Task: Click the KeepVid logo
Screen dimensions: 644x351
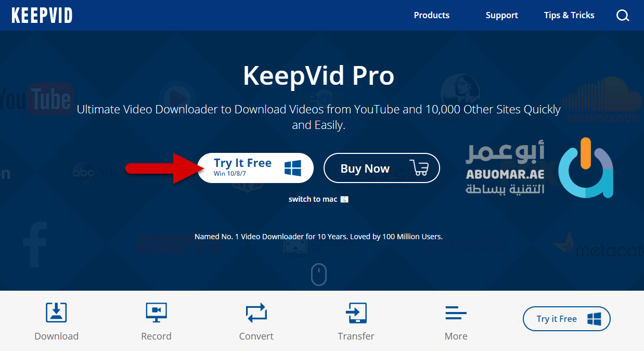Action: tap(42, 15)
